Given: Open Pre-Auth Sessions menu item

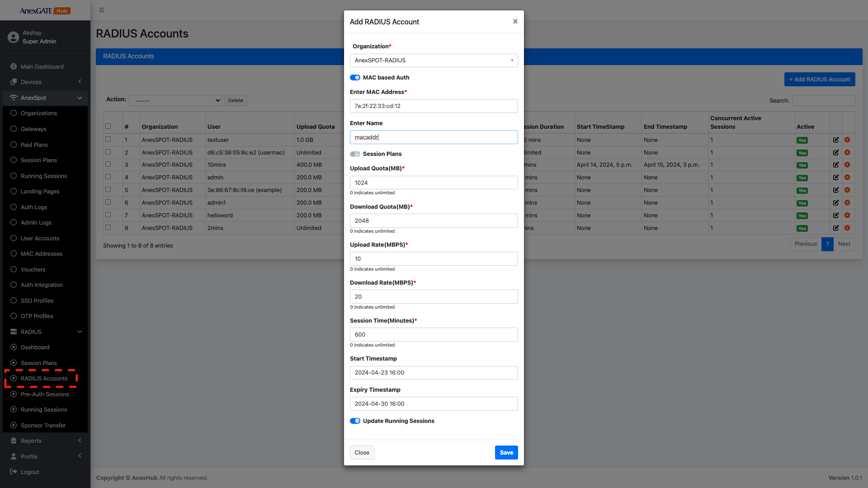Looking at the screenshot, I should coord(45,394).
